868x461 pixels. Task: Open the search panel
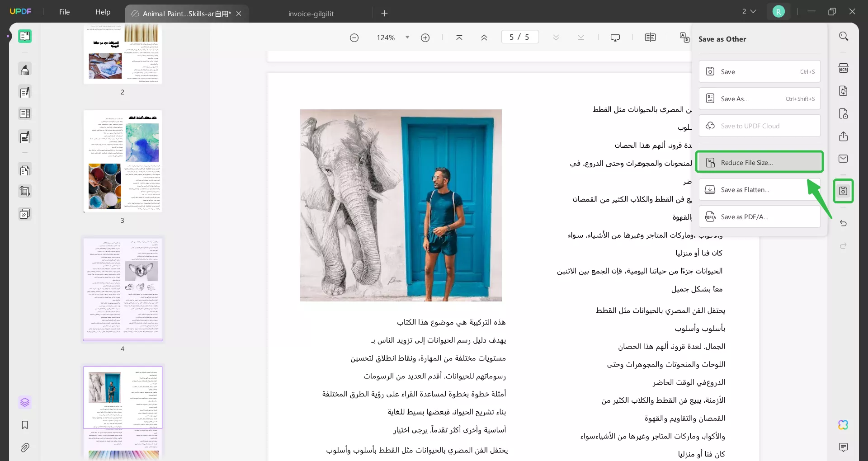pyautogui.click(x=844, y=36)
